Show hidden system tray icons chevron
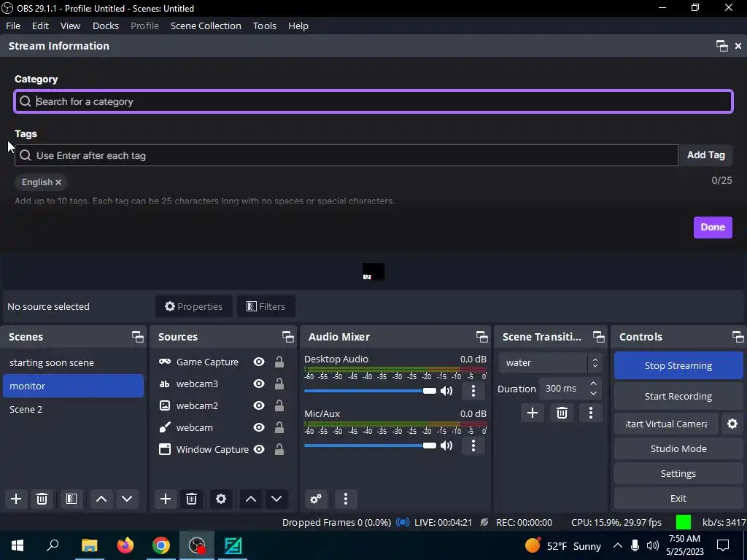This screenshot has height=560, width=747. 617,545
